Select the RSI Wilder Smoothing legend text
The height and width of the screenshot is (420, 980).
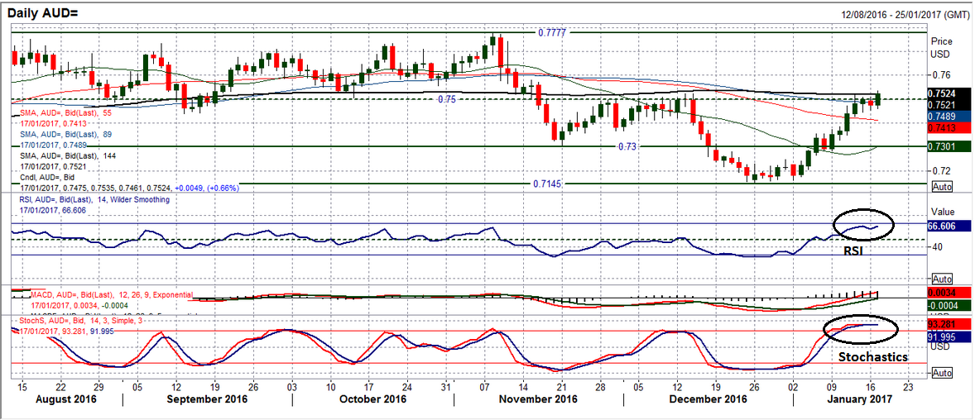(x=91, y=199)
